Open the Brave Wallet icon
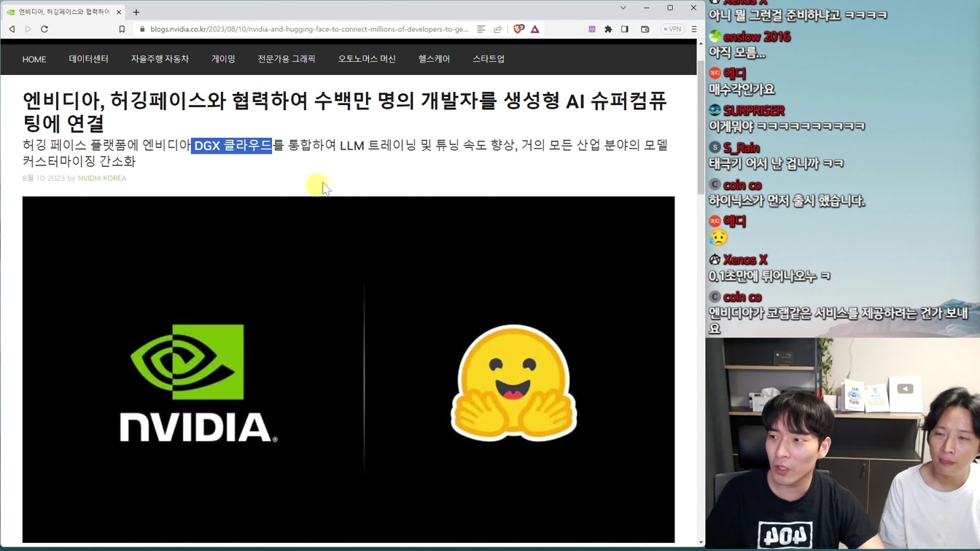The height and width of the screenshot is (551, 980). tap(645, 29)
